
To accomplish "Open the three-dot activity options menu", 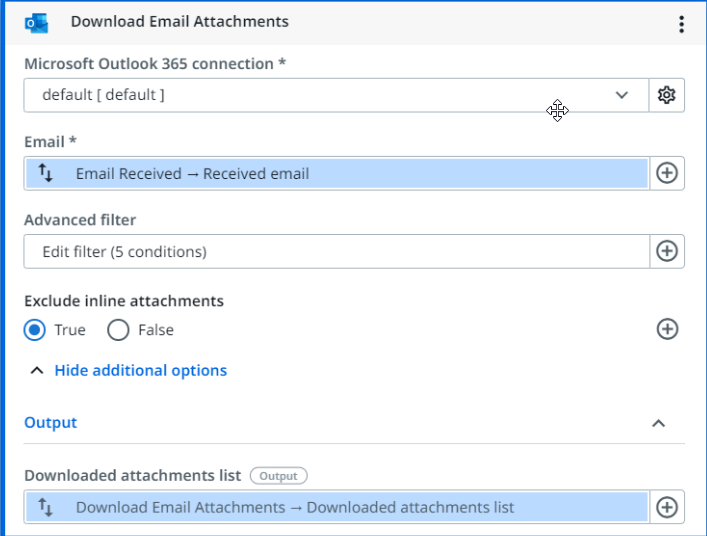I will (681, 24).
